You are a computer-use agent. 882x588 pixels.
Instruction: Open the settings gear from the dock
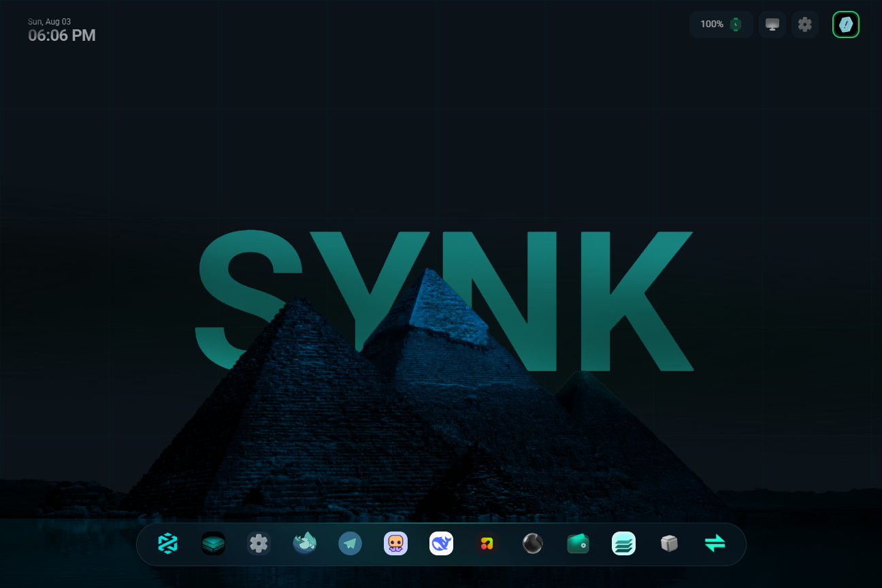pos(259,543)
